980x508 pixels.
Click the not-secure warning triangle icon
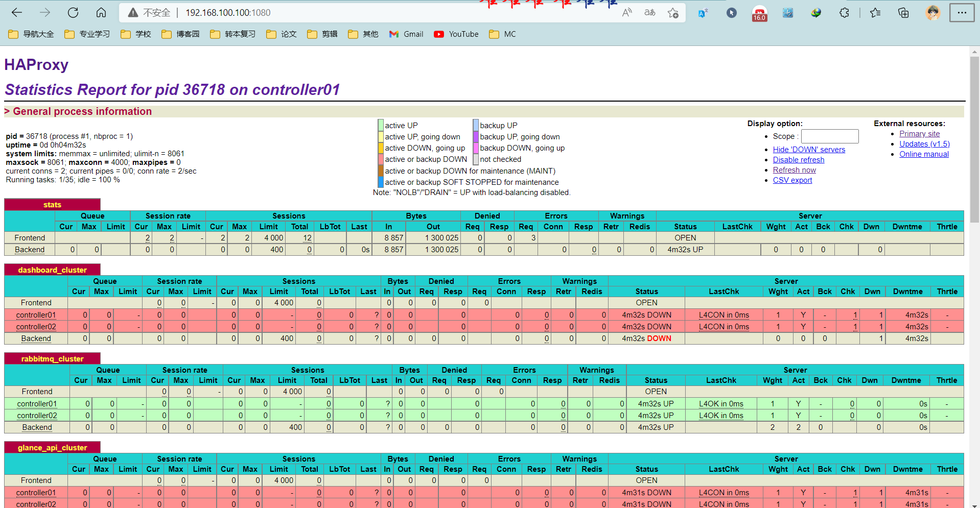pyautogui.click(x=133, y=13)
